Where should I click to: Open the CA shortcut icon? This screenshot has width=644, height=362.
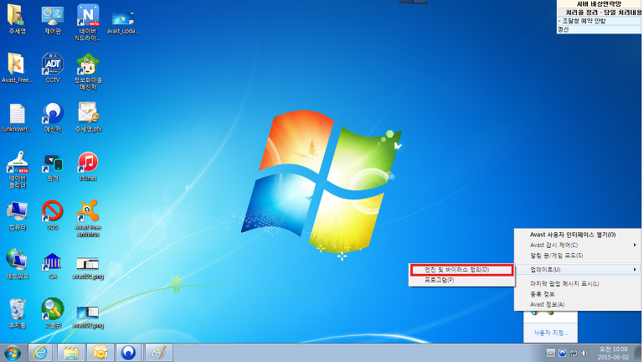[53, 266]
